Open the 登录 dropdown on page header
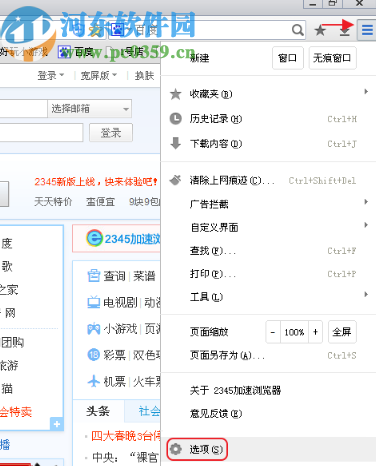 point(50,76)
